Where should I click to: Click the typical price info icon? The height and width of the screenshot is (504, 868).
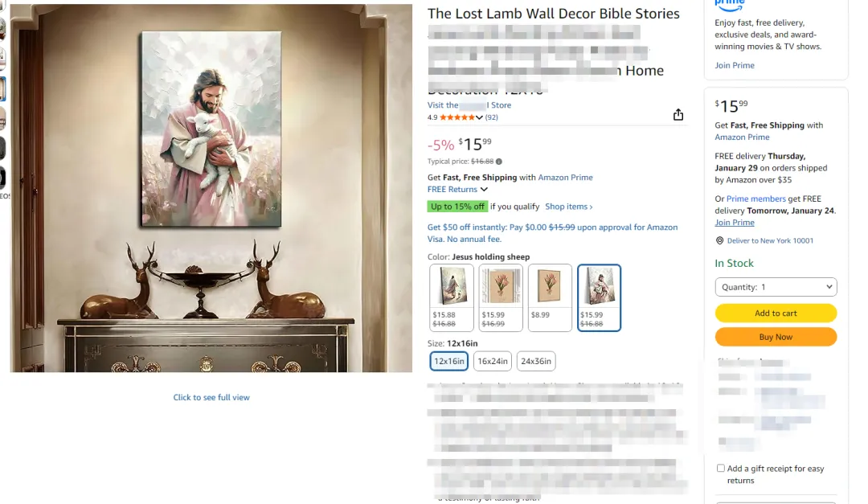click(x=499, y=162)
